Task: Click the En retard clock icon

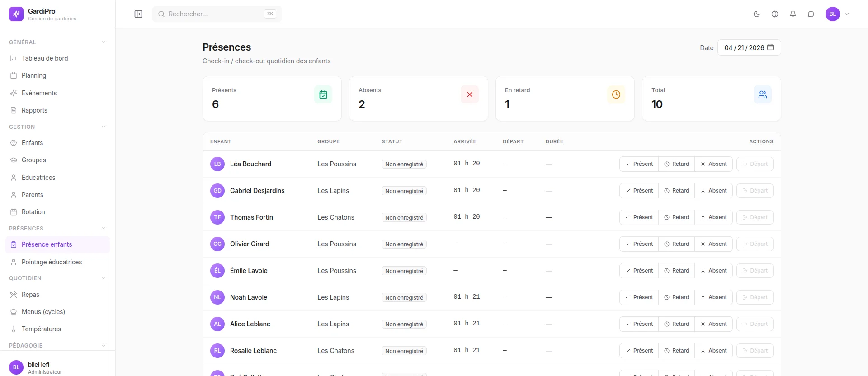Action: click(x=616, y=94)
